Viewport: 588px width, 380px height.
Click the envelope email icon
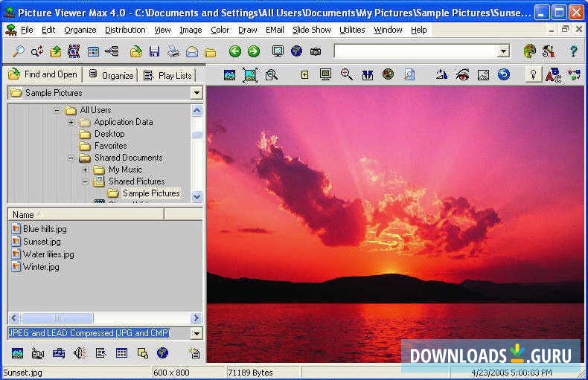(192, 51)
